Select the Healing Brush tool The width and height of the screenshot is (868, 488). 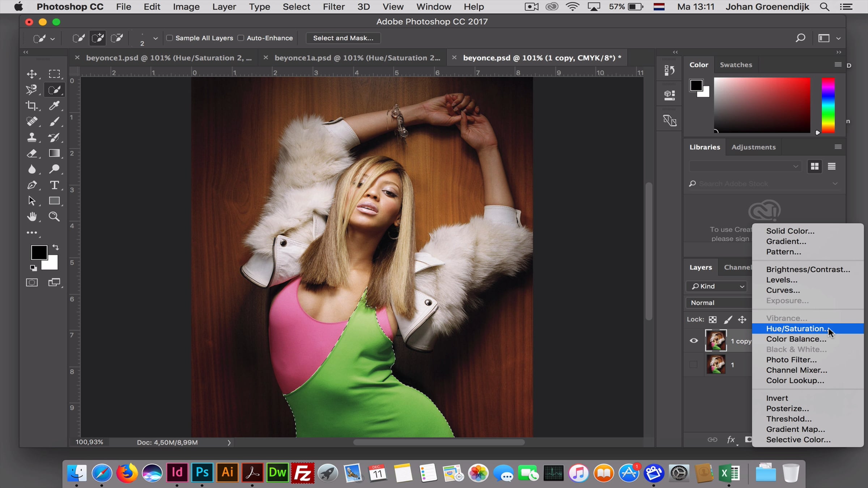pos(32,121)
